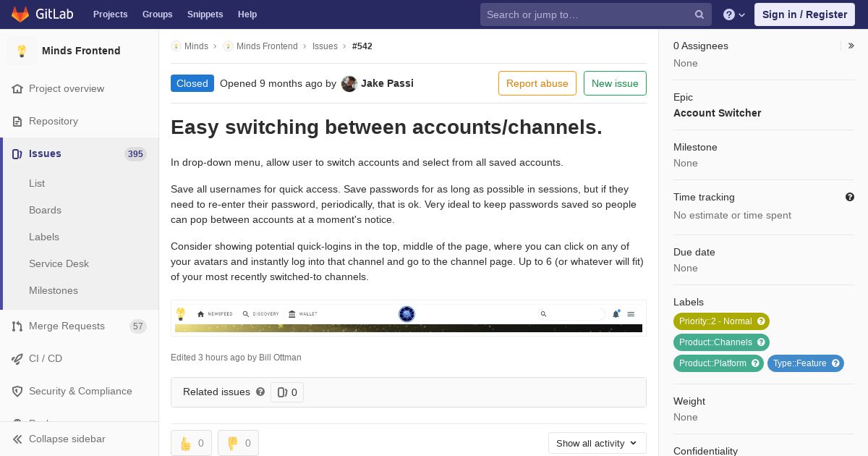Give thumbs down reaction
868x456 pixels.
[238, 443]
